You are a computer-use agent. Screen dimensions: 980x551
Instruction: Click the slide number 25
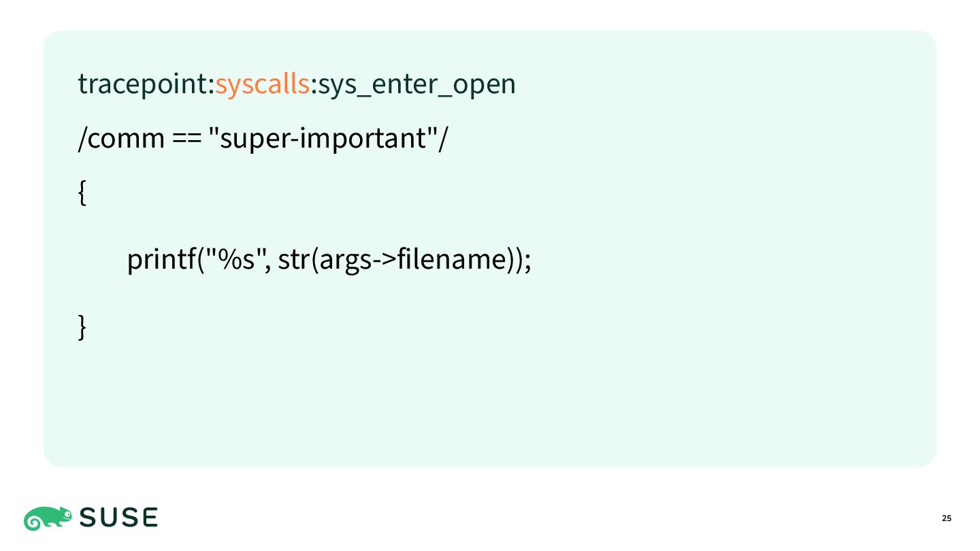pyautogui.click(x=947, y=519)
